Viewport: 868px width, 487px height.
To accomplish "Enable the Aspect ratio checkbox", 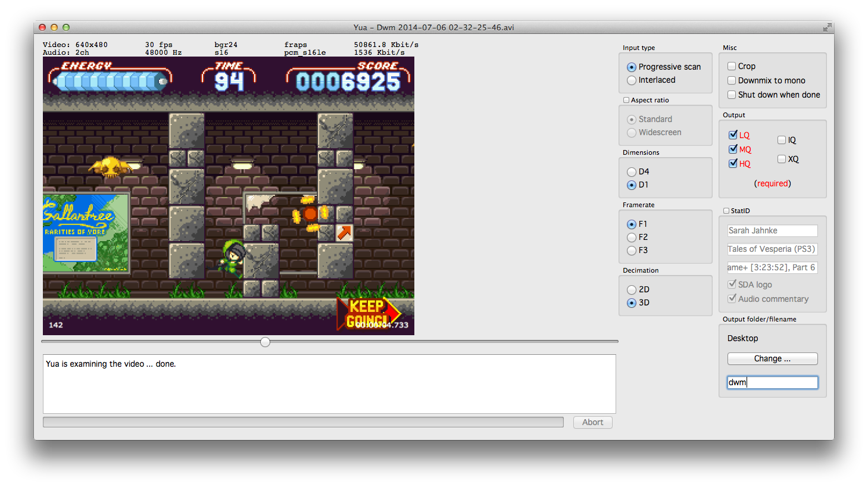I will click(x=626, y=100).
